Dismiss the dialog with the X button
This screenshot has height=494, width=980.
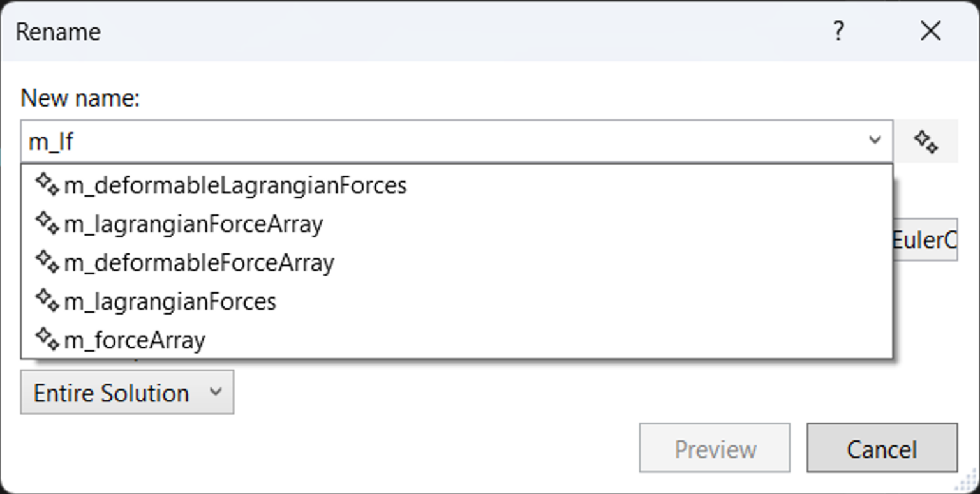[931, 31]
